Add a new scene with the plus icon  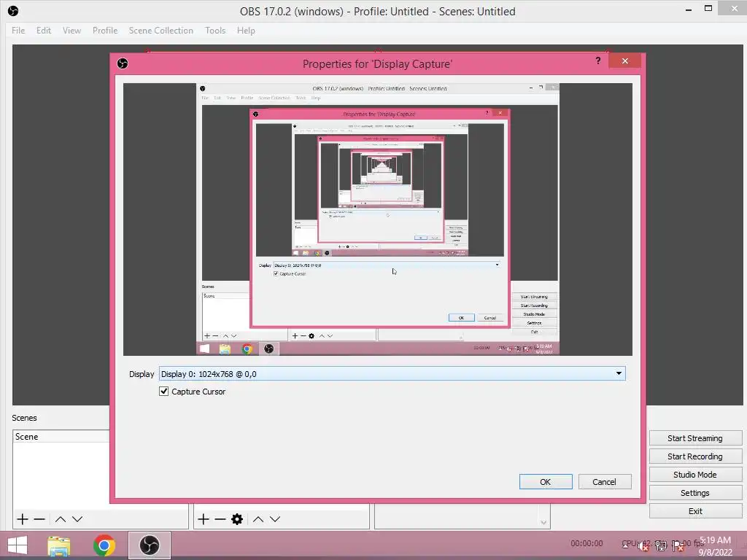[23, 519]
